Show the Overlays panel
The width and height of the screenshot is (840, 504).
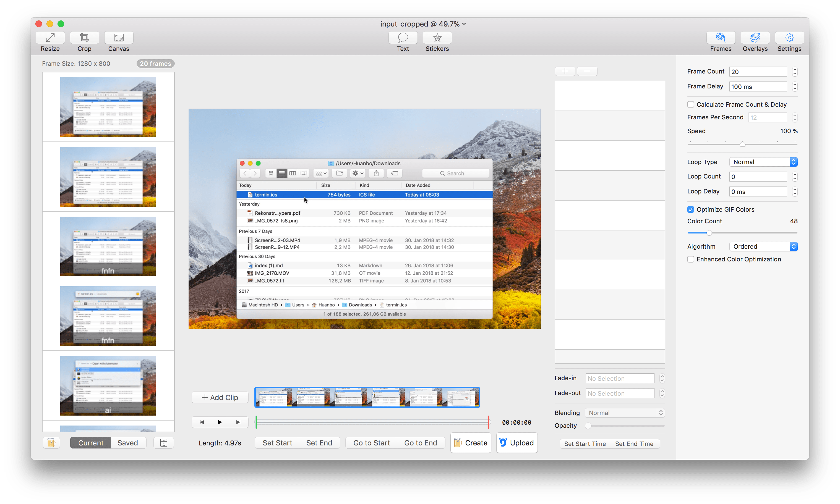[x=755, y=38]
